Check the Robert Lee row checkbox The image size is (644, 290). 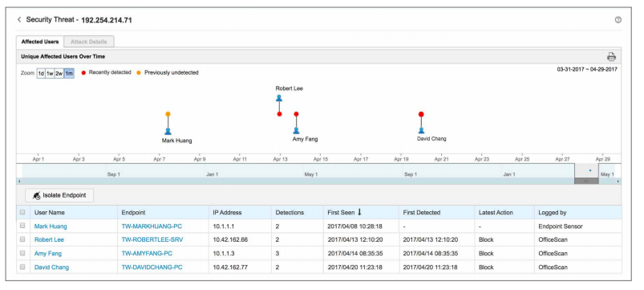point(22,239)
